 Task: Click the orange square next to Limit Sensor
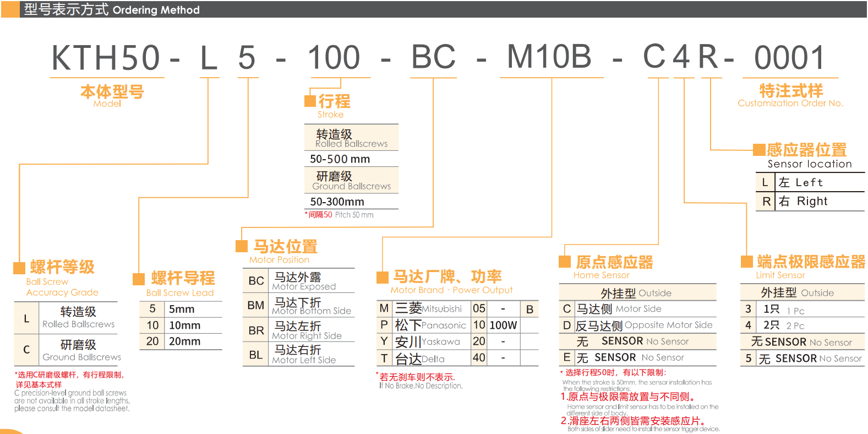(746, 261)
